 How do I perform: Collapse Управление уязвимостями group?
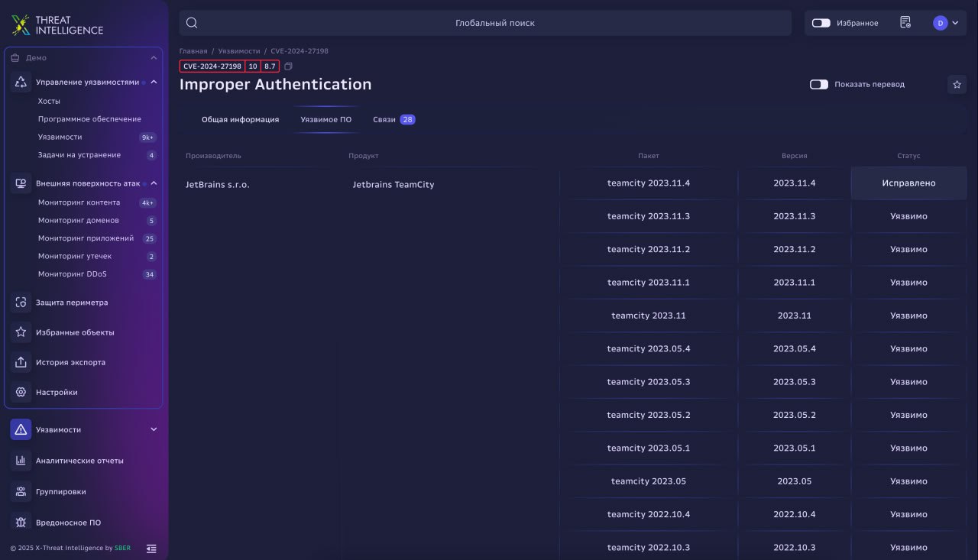(x=154, y=82)
